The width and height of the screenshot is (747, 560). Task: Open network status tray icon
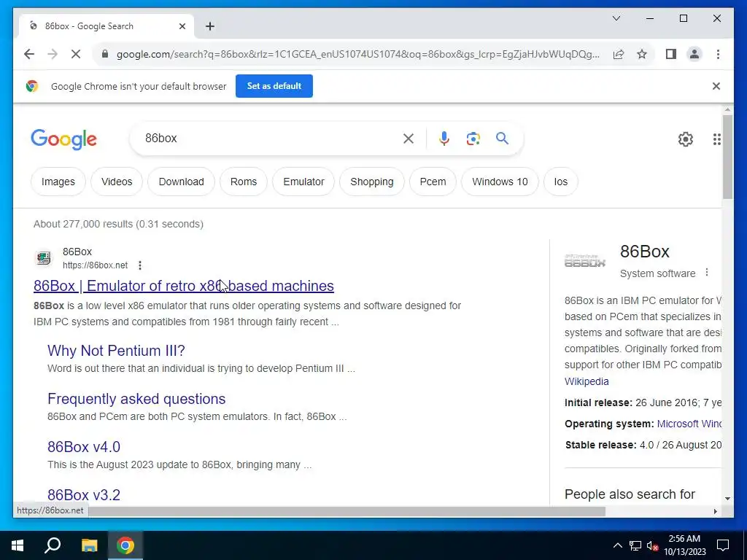(635, 545)
